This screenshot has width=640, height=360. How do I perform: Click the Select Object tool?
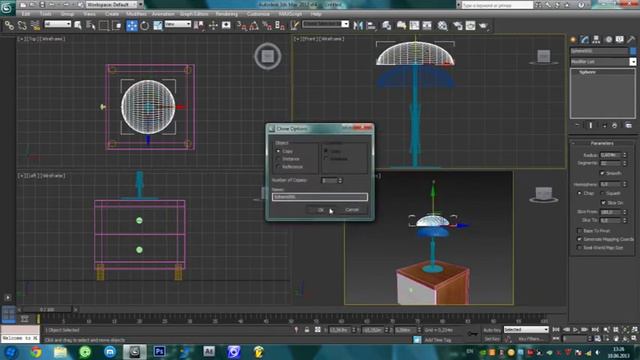78,26
